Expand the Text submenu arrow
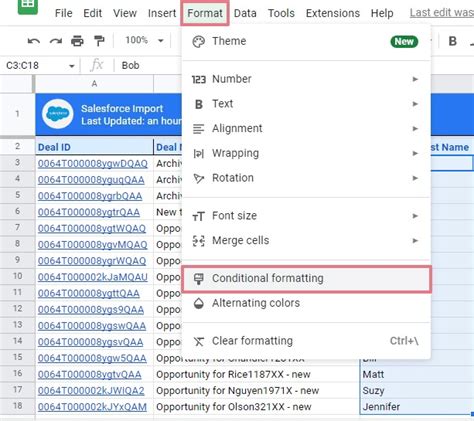The width and height of the screenshot is (474, 421). 415,104
